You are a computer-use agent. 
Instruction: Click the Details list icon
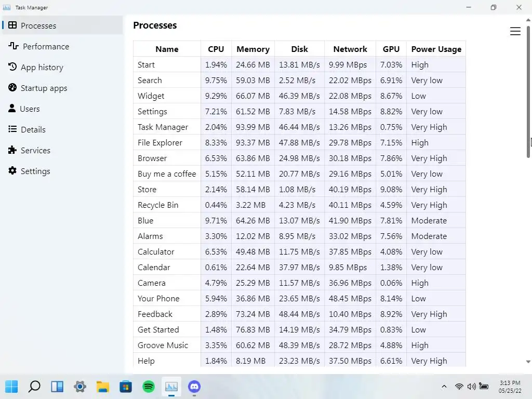coord(12,129)
